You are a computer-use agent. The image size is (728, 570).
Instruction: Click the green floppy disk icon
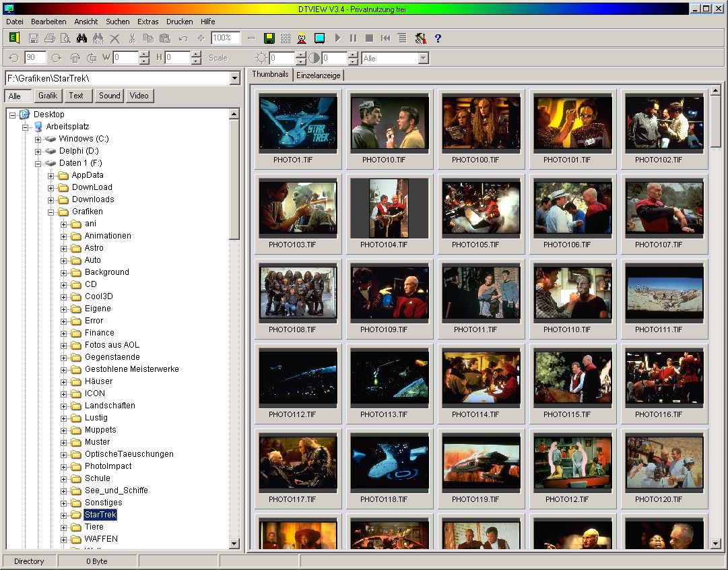tap(269, 38)
